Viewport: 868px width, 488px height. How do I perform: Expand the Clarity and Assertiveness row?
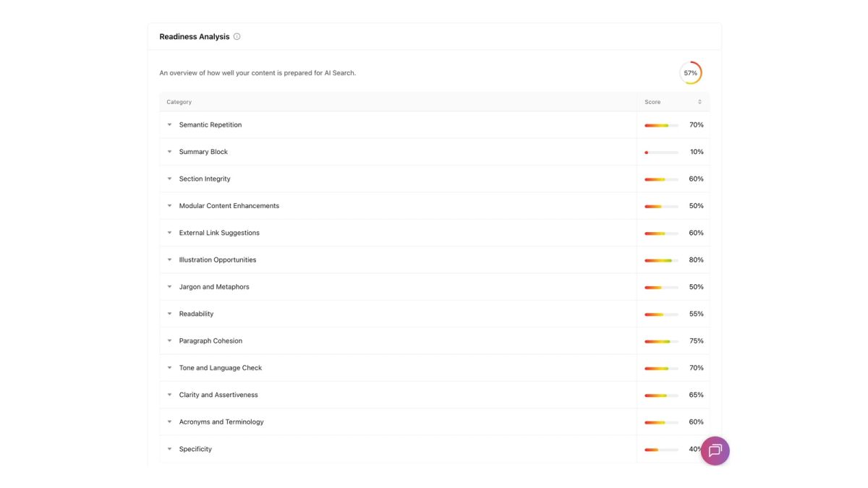click(x=170, y=395)
